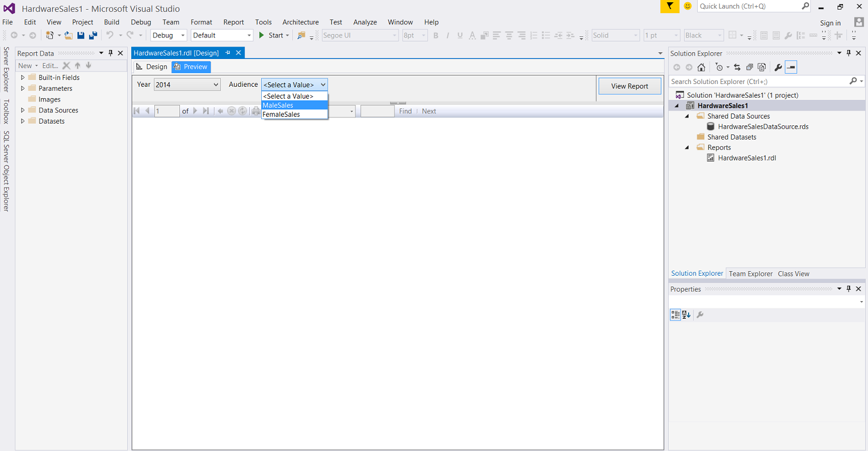Image resolution: width=868 pixels, height=451 pixels.
Task: Click the Alphabetical sort icon in Properties panel
Action: tap(686, 315)
